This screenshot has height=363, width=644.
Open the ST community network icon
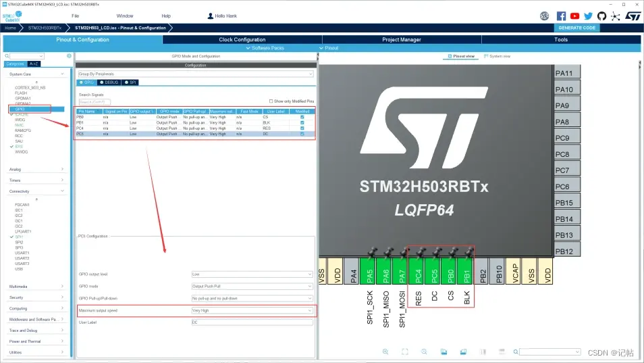tap(615, 16)
